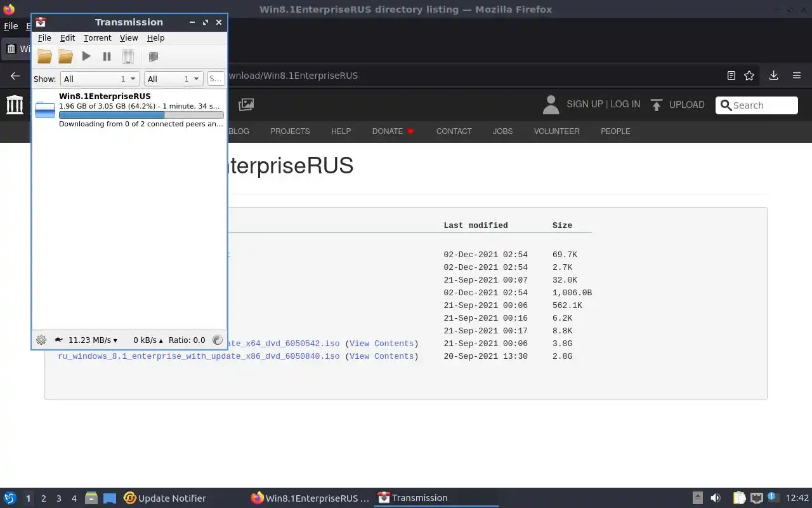Expand the second All filter dropdown
Image resolution: width=812 pixels, height=508 pixels.
point(173,79)
